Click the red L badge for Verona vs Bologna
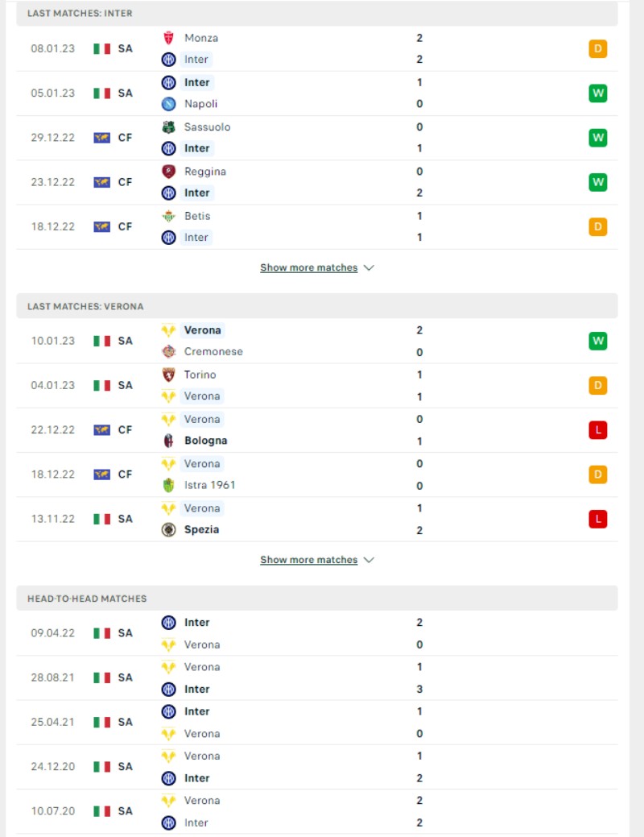This screenshot has height=837, width=644. [597, 430]
